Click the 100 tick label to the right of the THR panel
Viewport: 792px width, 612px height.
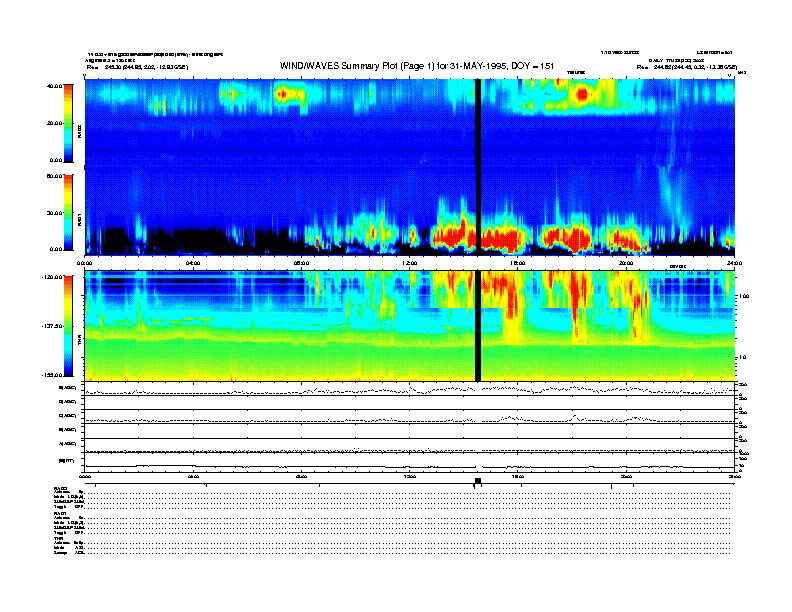click(x=745, y=296)
